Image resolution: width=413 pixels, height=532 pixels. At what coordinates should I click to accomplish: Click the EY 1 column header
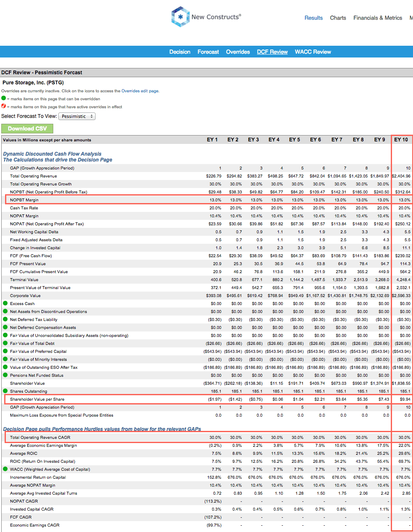212,140
